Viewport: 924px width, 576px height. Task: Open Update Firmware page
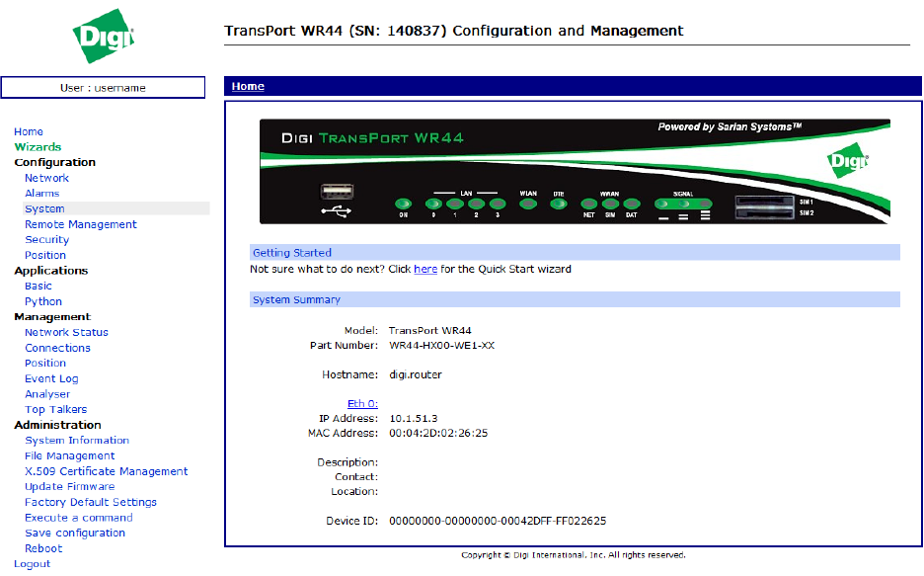[69, 486]
